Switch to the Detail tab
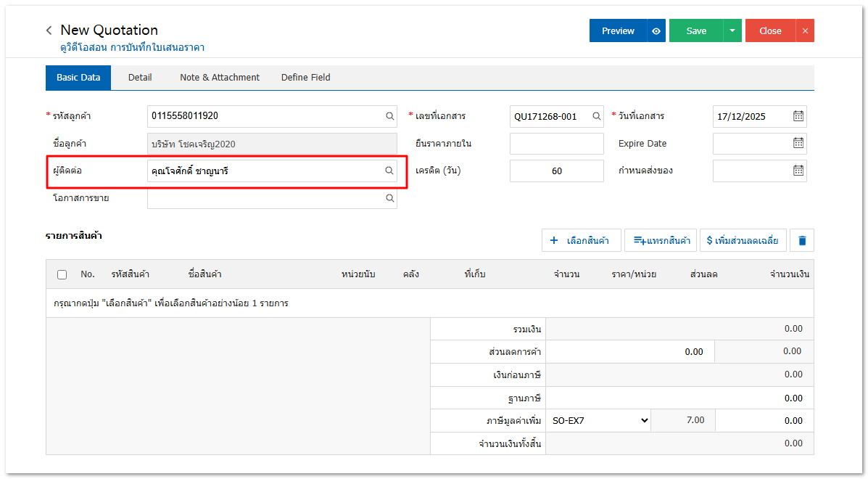Image resolution: width=868 pixels, height=479 pixels. coord(140,78)
